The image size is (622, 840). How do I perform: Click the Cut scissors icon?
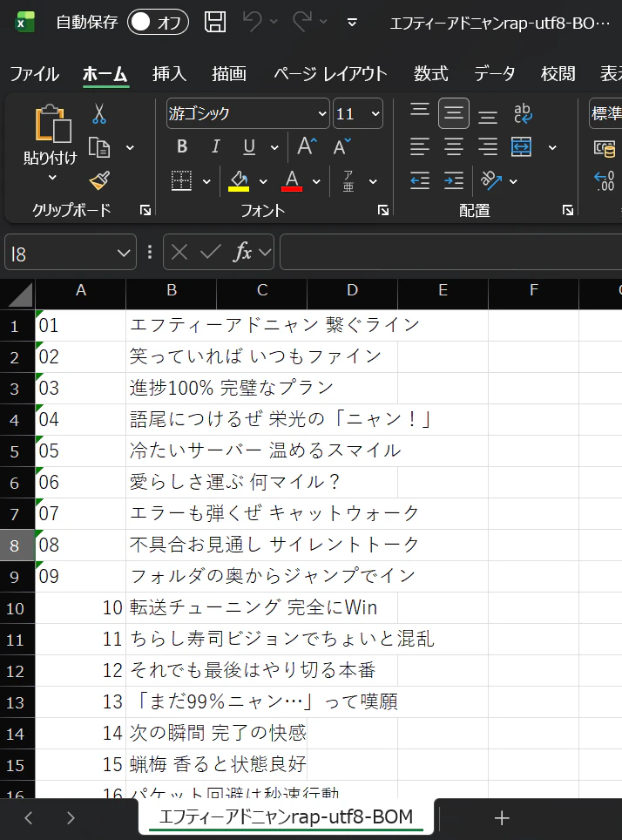click(x=99, y=113)
